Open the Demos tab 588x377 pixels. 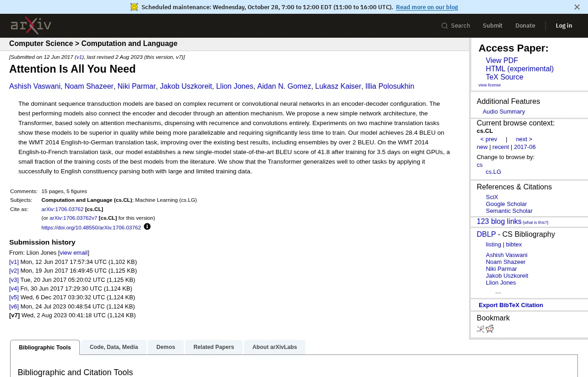166,347
